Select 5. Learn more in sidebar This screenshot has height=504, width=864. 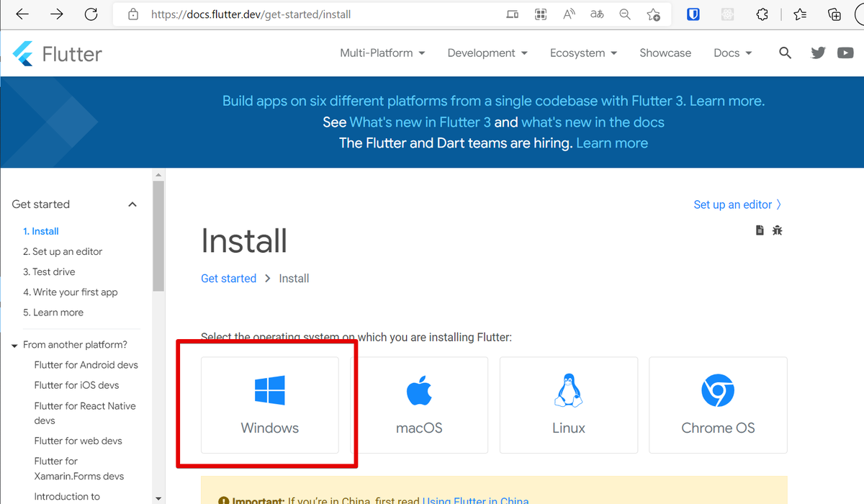click(53, 312)
